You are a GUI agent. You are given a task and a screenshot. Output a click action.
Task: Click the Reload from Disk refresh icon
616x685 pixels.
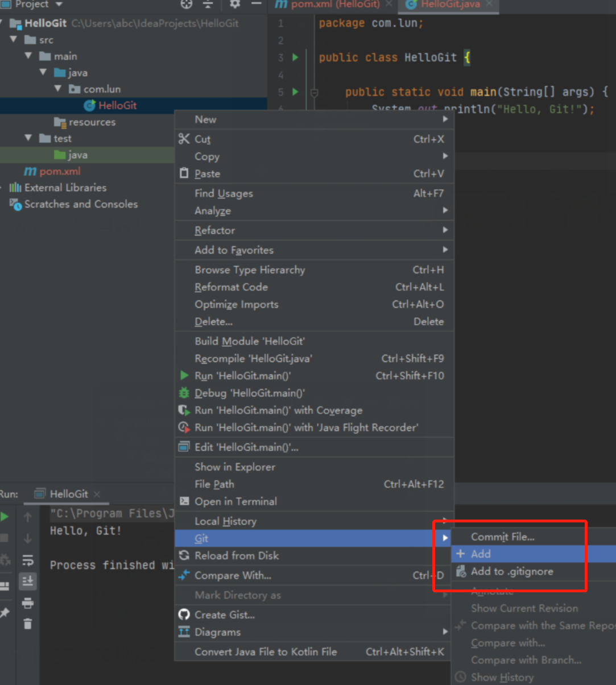pos(184,555)
